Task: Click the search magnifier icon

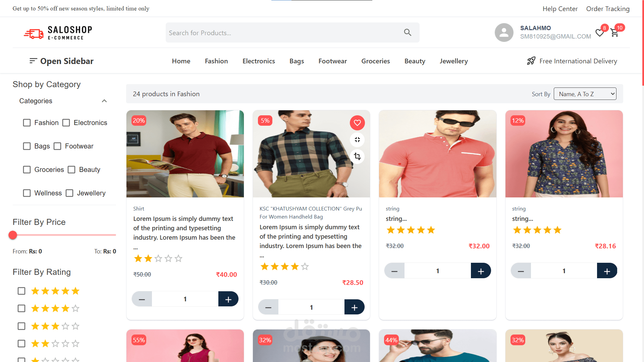Action: [408, 33]
